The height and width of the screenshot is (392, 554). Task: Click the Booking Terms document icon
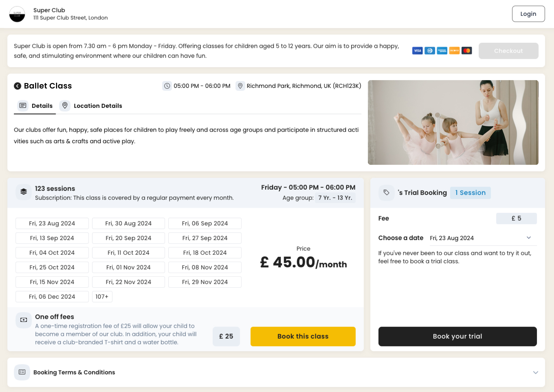22,372
